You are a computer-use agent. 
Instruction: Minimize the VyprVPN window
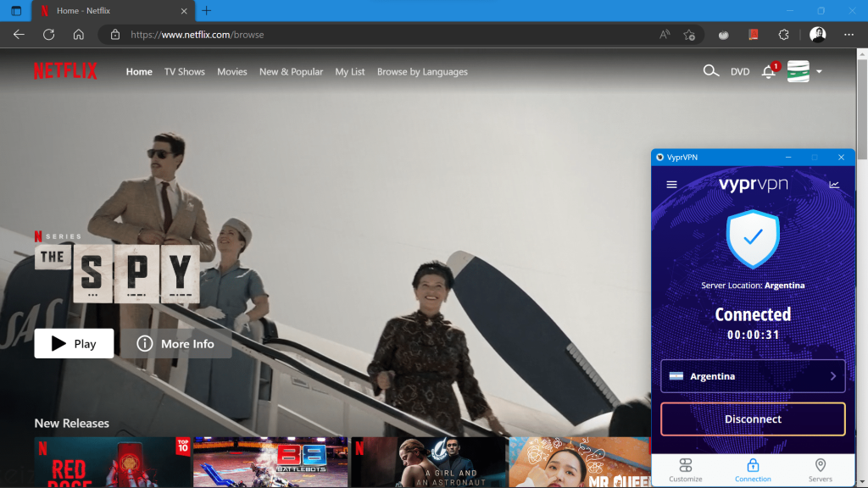pyautogui.click(x=788, y=157)
